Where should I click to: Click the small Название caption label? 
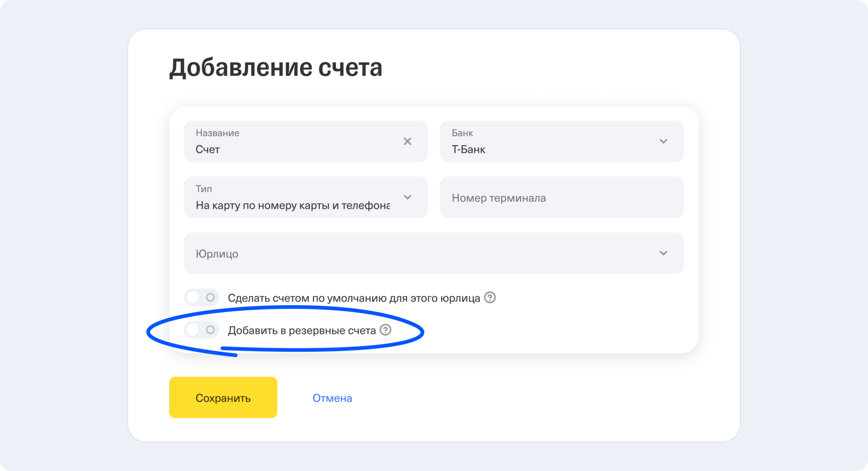(217, 133)
